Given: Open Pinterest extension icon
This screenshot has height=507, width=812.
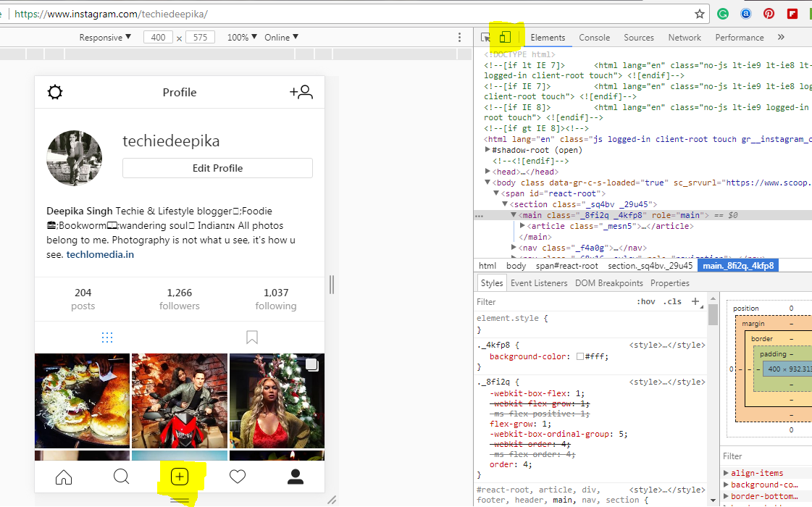Looking at the screenshot, I should click(x=769, y=14).
